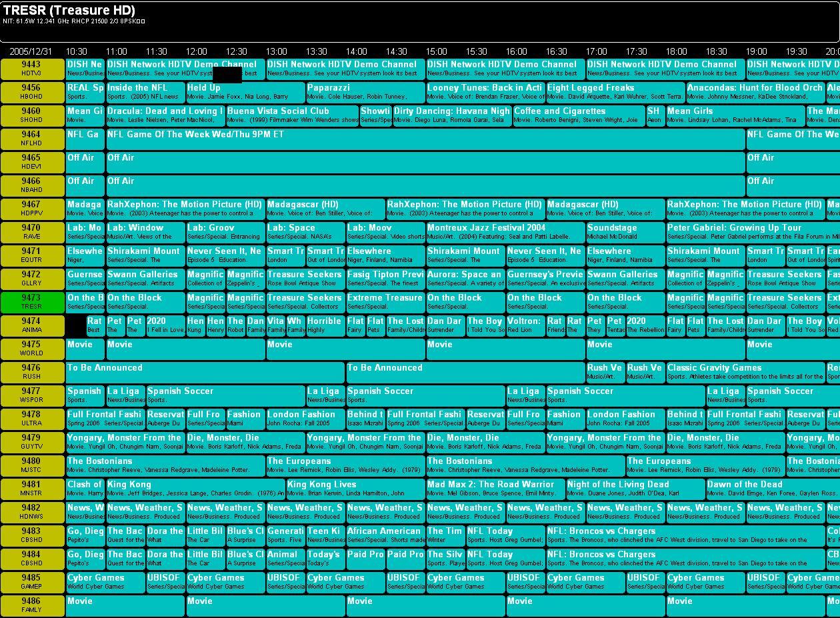Select channel 9480 MJSTC

coord(32,465)
